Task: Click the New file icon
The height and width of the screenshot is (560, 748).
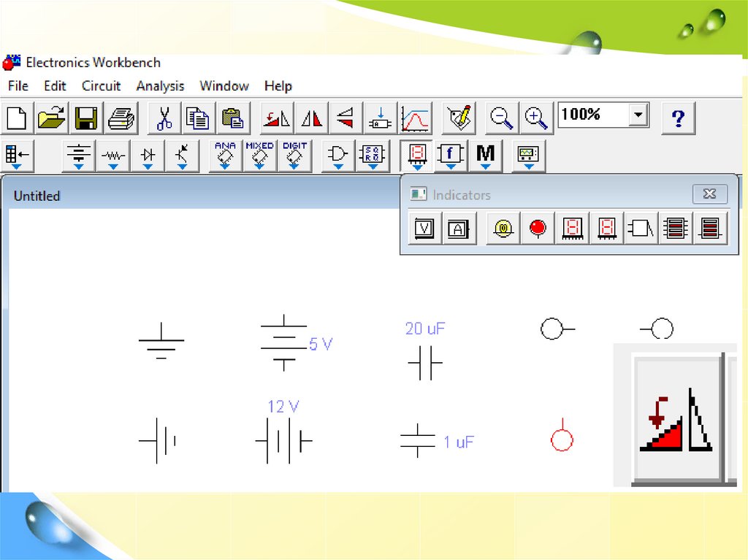Action: coord(18,118)
